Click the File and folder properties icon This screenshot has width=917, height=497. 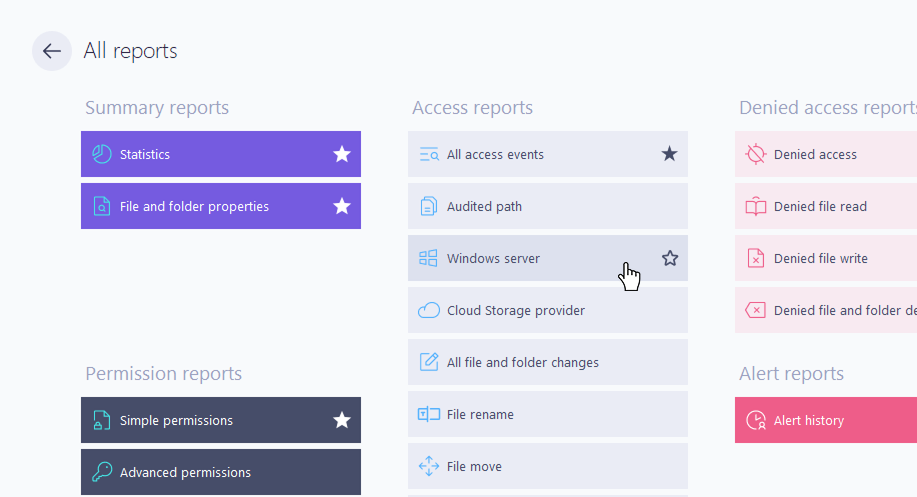click(102, 206)
